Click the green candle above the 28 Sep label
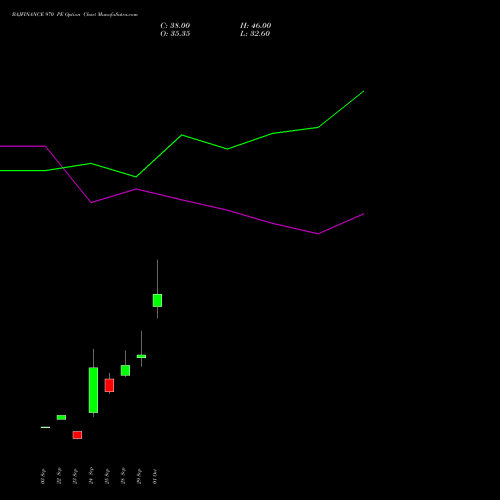Screen dimensions: 500x500 [x=125, y=370]
